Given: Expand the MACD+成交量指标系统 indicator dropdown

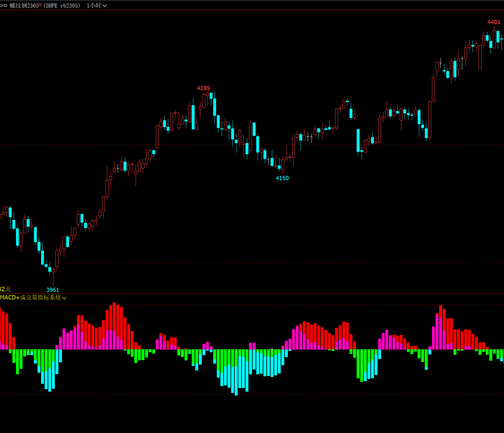Looking at the screenshot, I should [x=64, y=298].
